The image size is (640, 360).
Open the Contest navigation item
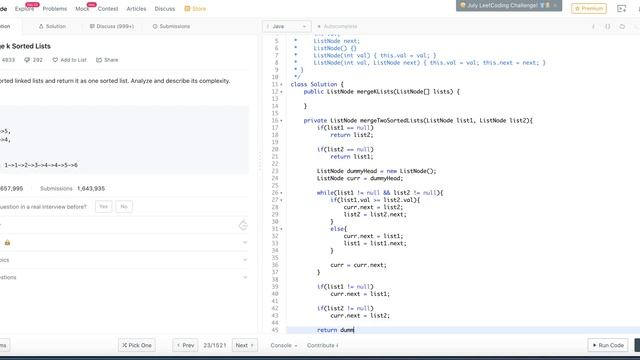[108, 9]
